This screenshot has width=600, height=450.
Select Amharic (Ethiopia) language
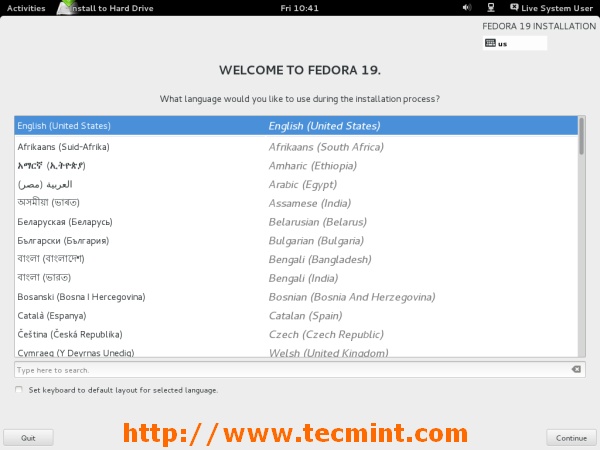[296, 166]
